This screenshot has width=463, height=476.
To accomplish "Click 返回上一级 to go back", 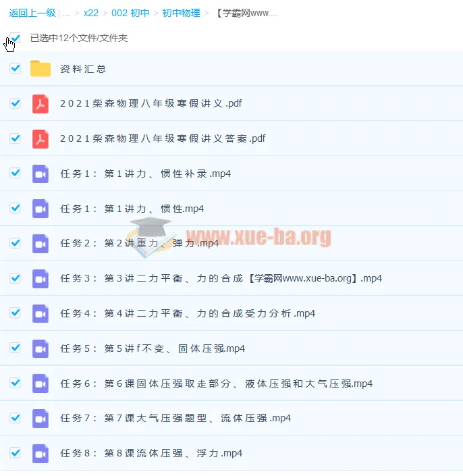I will point(32,13).
